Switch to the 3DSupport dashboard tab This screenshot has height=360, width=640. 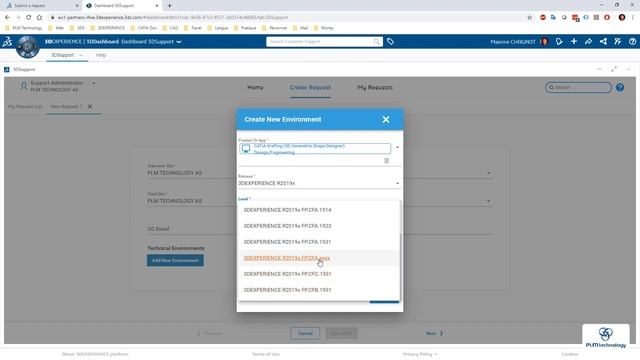point(62,55)
